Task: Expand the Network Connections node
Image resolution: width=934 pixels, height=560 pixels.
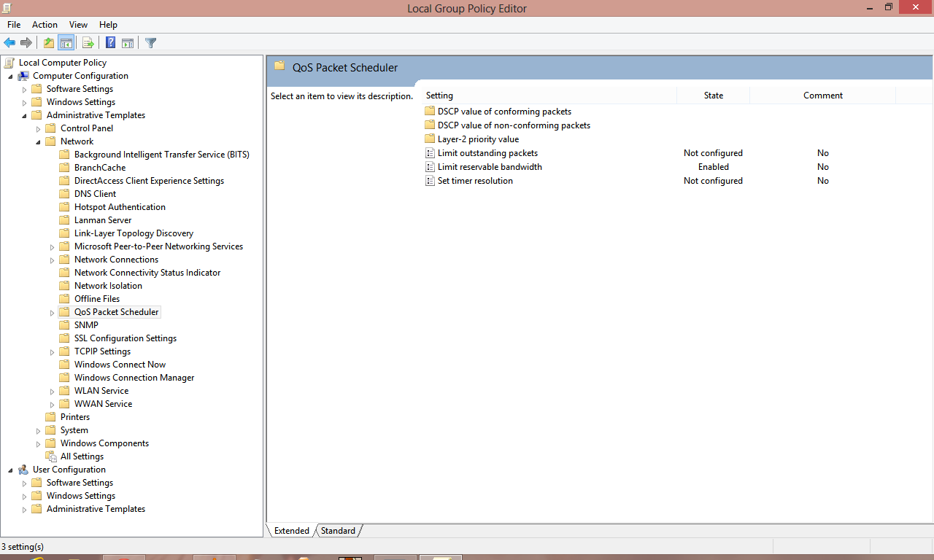Action: [52, 260]
